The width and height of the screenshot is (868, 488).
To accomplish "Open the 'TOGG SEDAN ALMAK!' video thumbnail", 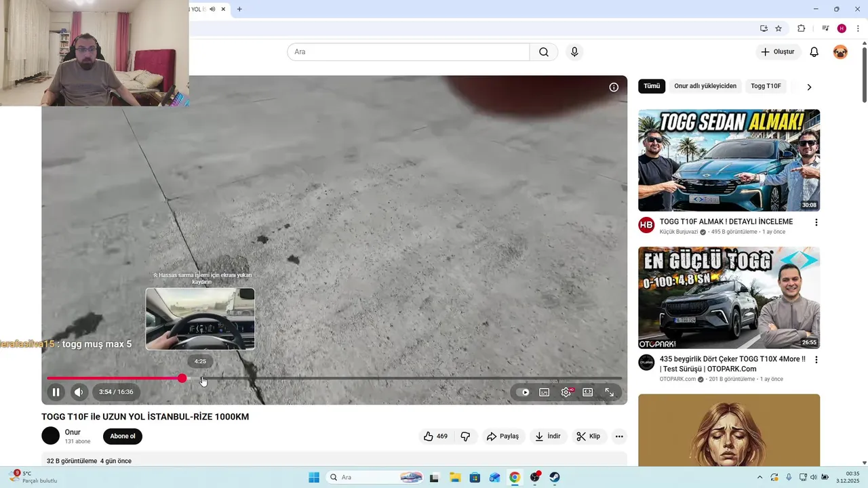I will (x=729, y=161).
